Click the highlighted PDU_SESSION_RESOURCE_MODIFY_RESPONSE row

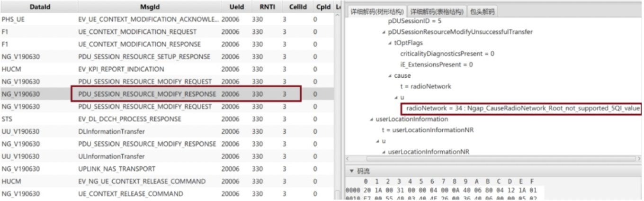click(167, 94)
